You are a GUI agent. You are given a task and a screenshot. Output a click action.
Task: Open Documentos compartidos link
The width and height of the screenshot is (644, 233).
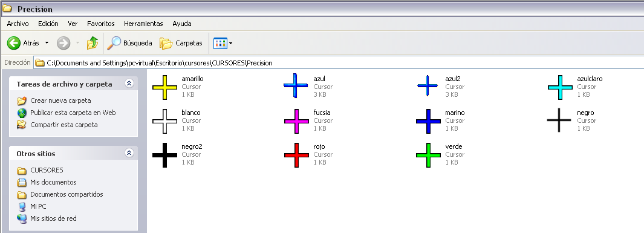(67, 194)
